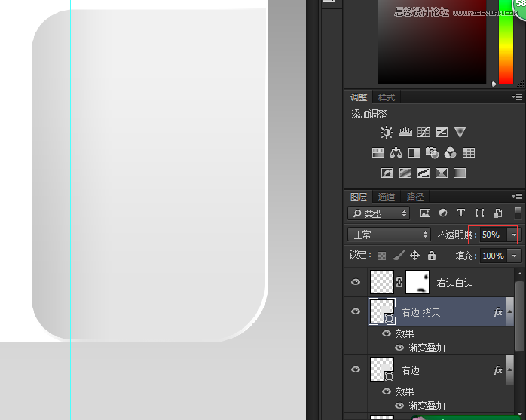Viewport: 526px width, 420px height.
Task: Collapse effects list of 右边 拷贝 layer
Action: [x=509, y=312]
